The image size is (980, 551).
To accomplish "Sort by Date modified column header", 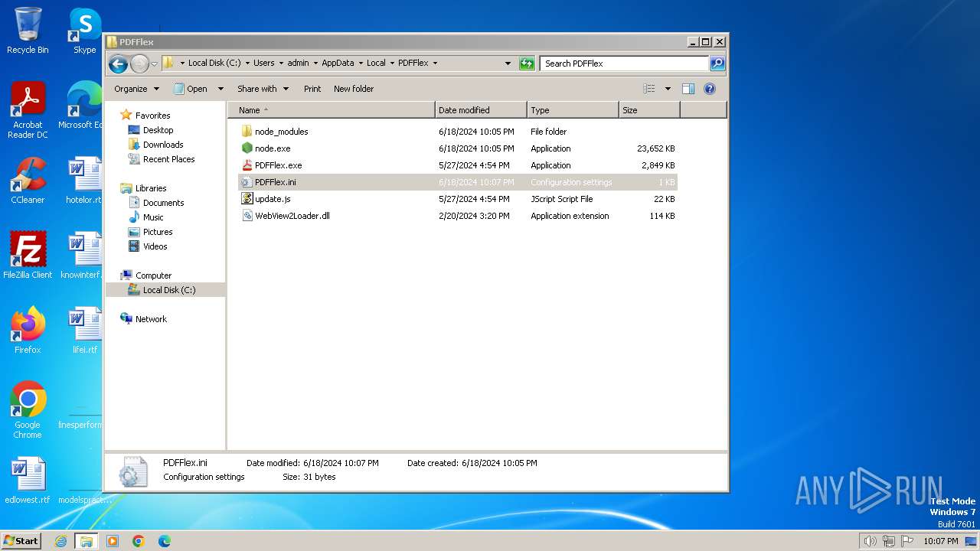I will 481,110.
